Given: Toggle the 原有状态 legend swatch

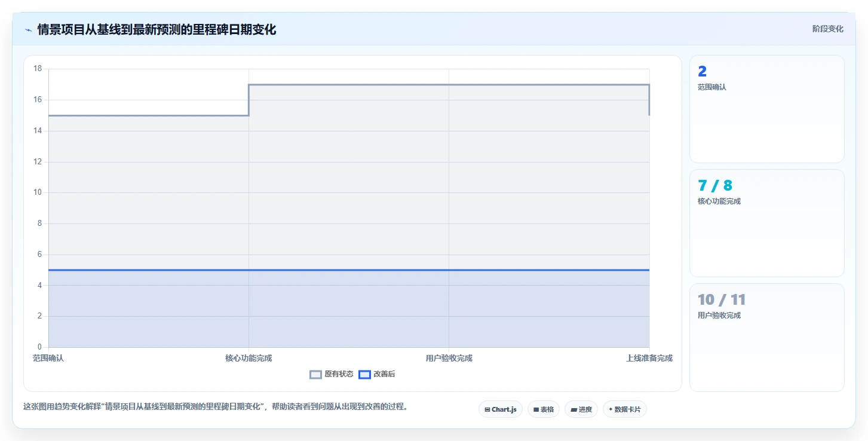Looking at the screenshot, I should click(x=315, y=375).
